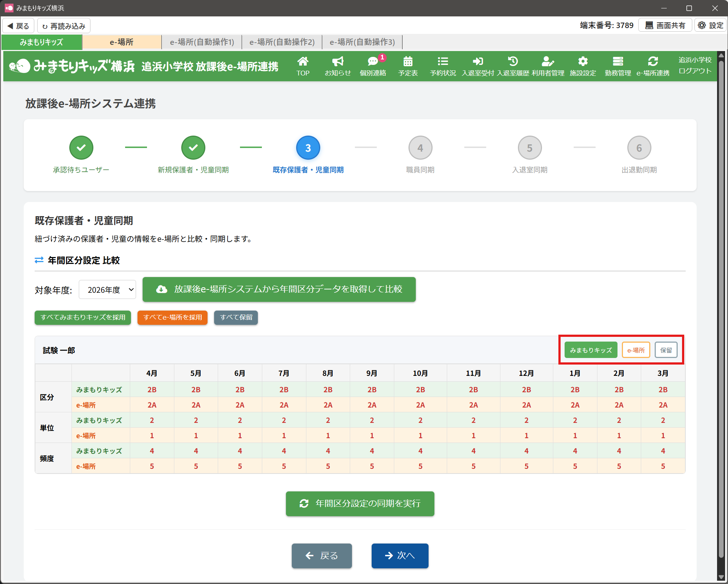The image size is (728, 584).
Task: Open 勤務管理 server icon
Action: 618,66
